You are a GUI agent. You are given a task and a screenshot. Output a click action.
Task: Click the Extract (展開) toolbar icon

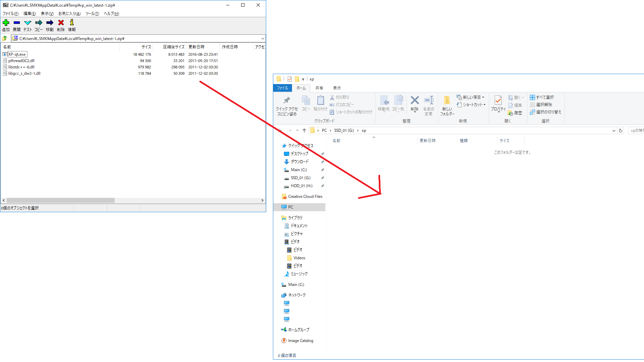(x=17, y=23)
